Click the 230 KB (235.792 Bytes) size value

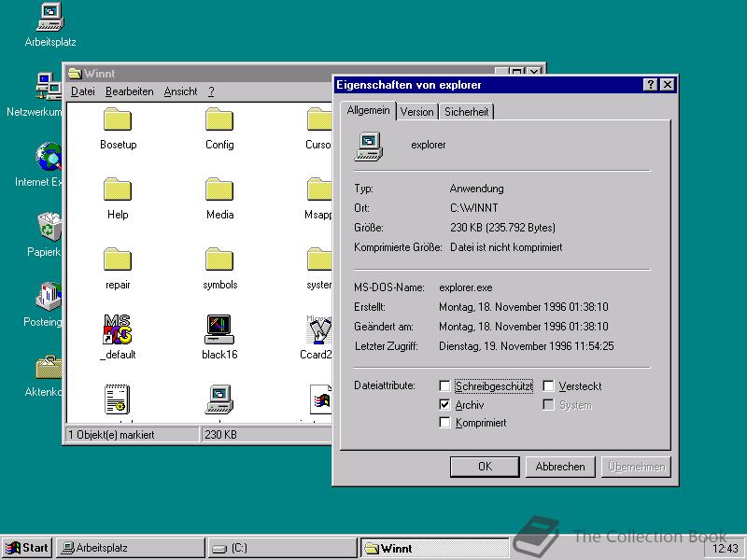pyautogui.click(x=502, y=228)
